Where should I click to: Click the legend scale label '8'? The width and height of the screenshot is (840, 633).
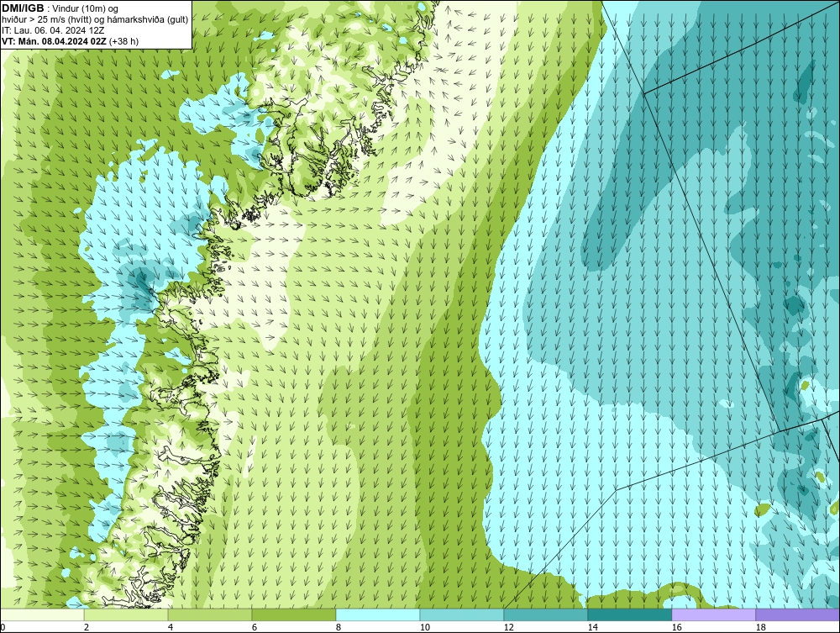coord(339,627)
